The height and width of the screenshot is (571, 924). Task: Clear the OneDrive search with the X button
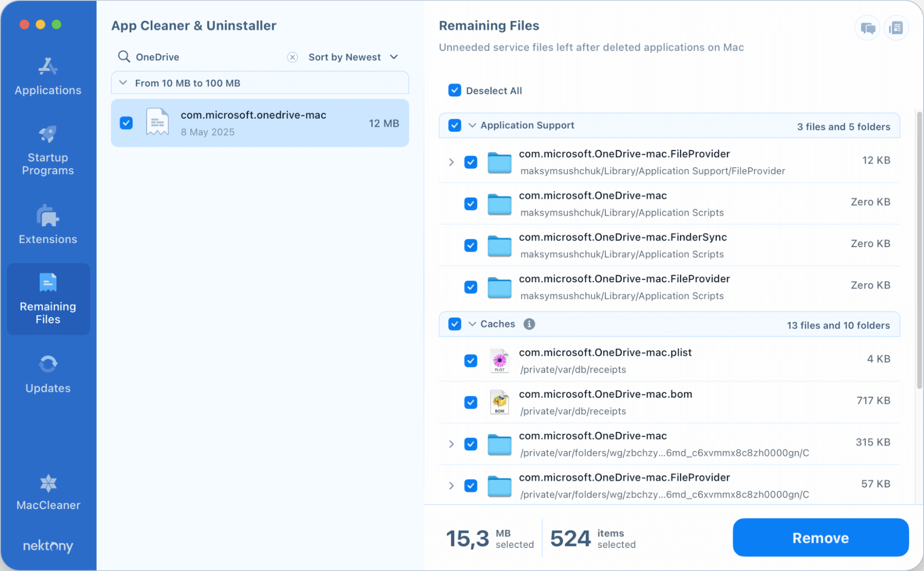pos(292,57)
